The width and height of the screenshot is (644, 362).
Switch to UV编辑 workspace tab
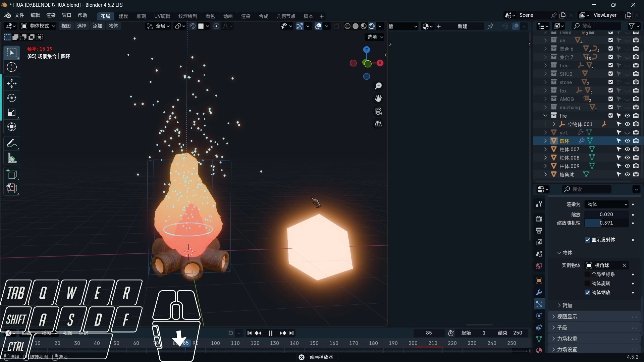(162, 16)
